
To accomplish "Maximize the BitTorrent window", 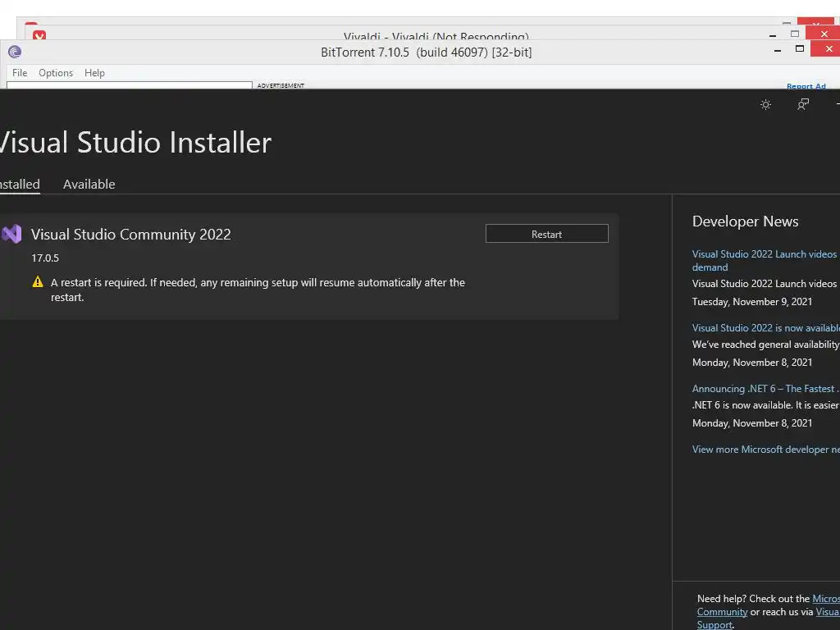I will coord(799,48).
